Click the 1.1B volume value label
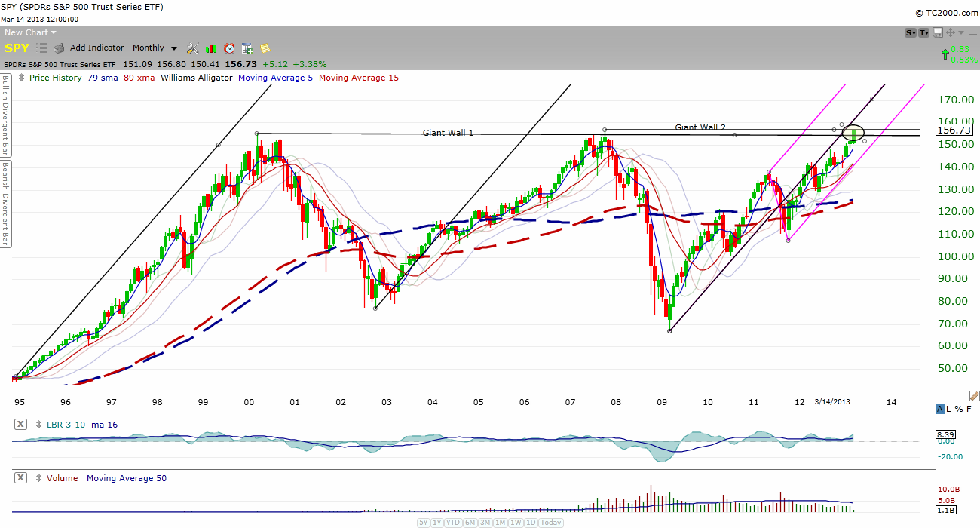 pos(945,510)
